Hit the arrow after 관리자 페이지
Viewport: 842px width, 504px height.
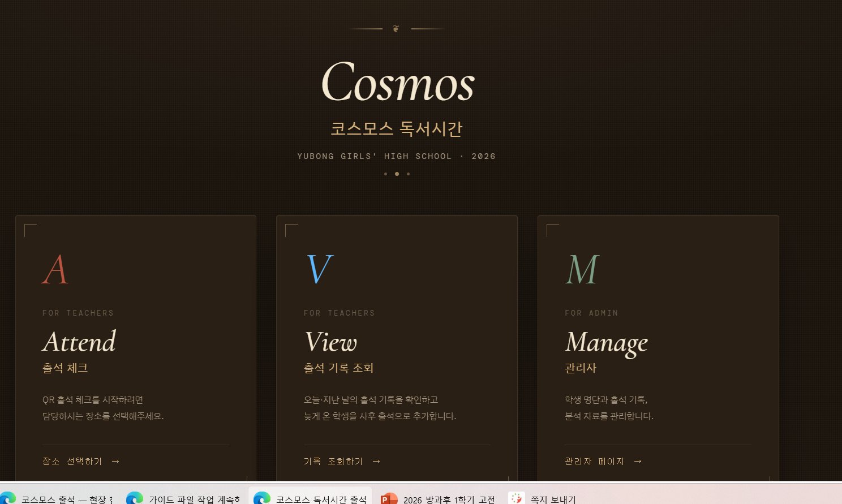pos(638,462)
